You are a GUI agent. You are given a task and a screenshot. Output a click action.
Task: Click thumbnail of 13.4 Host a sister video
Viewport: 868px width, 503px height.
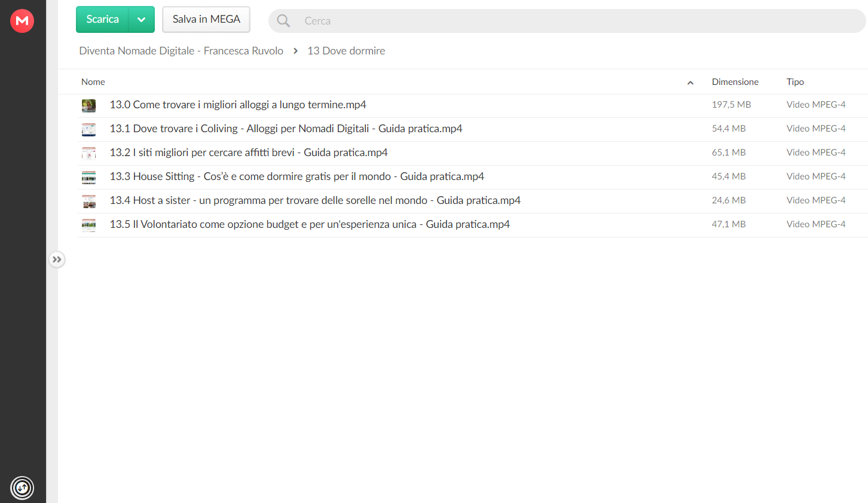(88, 202)
